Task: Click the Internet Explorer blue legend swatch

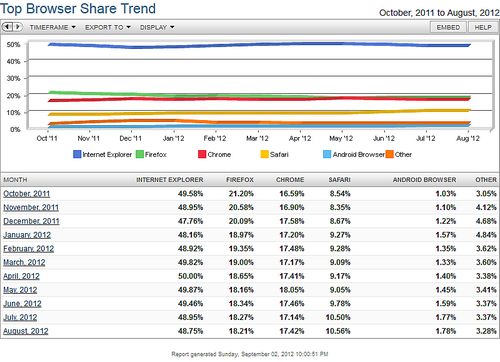Action: coord(77,154)
